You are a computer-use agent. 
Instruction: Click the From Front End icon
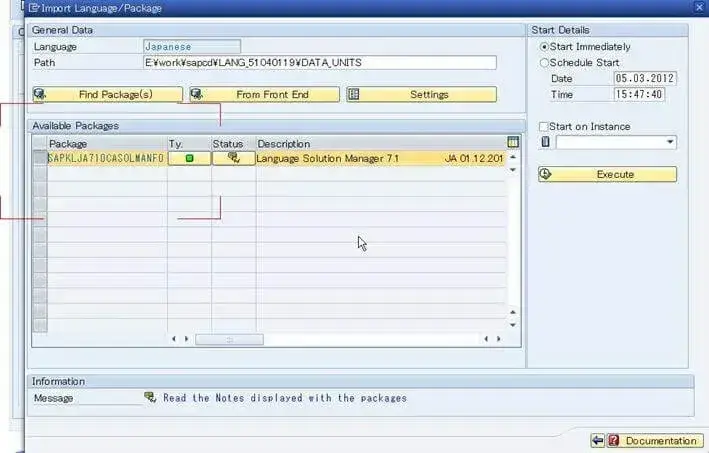pos(197,94)
